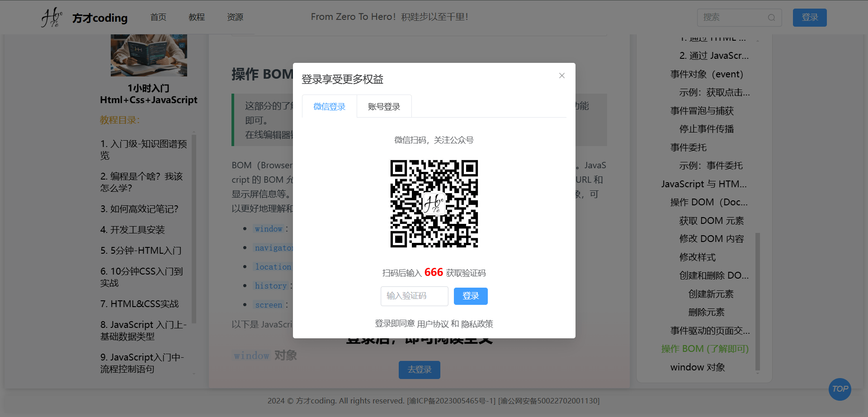This screenshot has width=868, height=417.
Task: Open chapter 1. 入门级-知识图谱预览
Action: (144, 150)
